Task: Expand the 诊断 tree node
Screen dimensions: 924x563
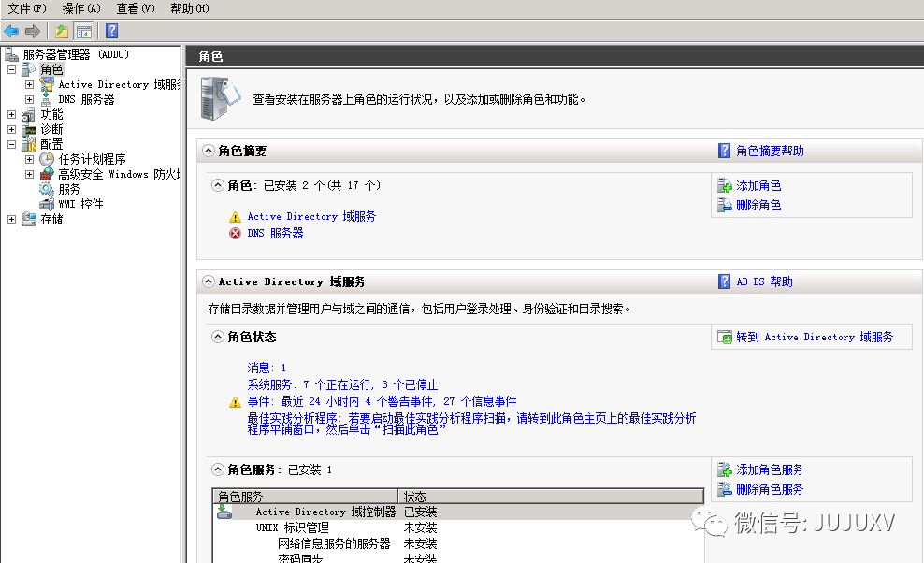Action: [11, 129]
